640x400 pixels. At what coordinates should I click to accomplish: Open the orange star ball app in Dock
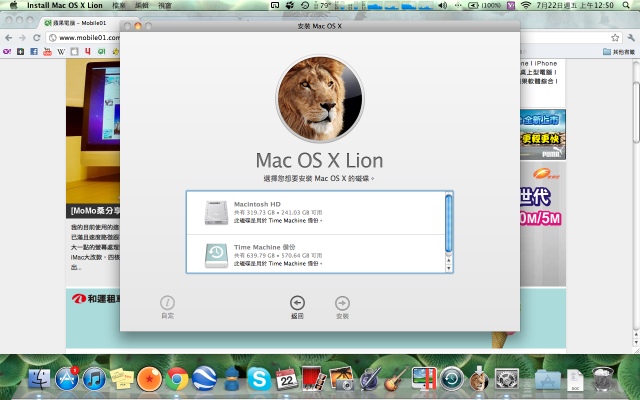pyautogui.click(x=149, y=379)
